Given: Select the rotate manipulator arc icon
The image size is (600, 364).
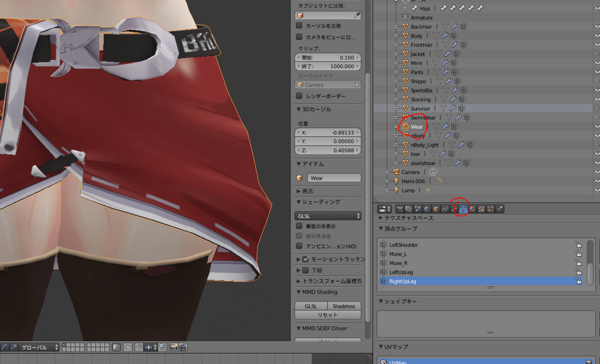Looking at the screenshot, I should (x=4, y=347).
